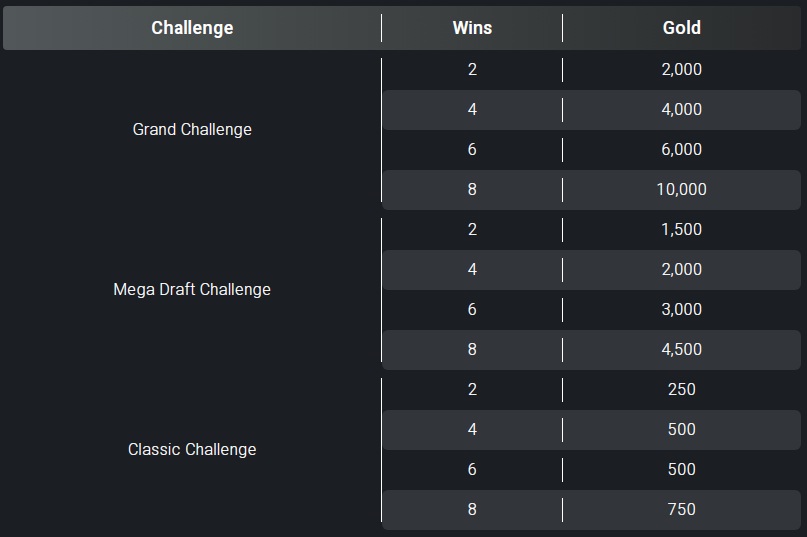The width and height of the screenshot is (807, 537).
Task: Click Classic Challenge 4 wins 500 gold
Action: [681, 429]
